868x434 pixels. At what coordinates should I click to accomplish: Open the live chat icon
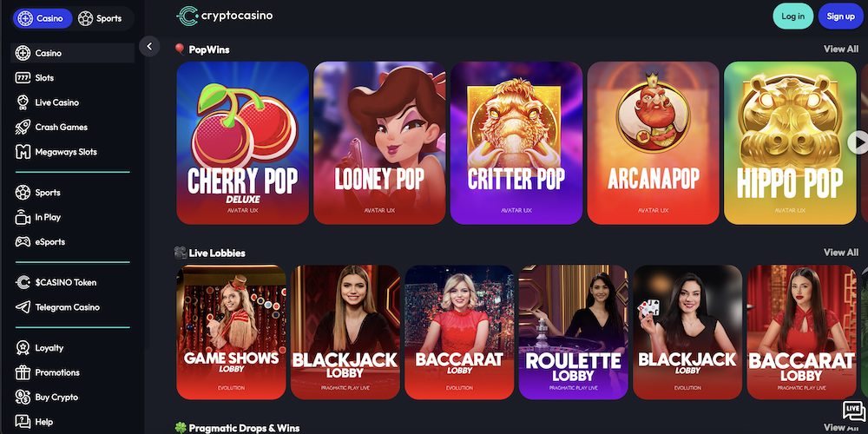coord(853,411)
